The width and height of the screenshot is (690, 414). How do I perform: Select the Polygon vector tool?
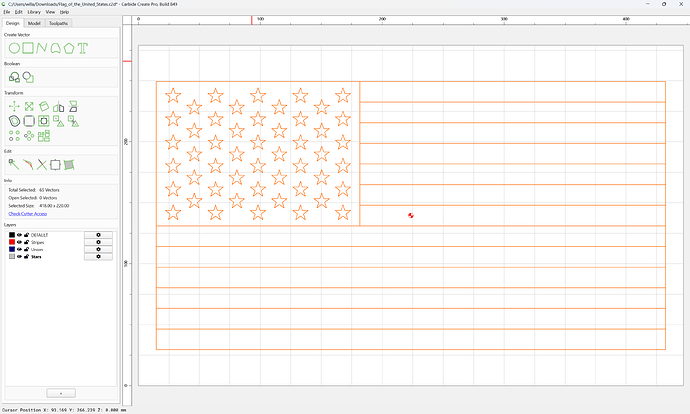(x=69, y=48)
